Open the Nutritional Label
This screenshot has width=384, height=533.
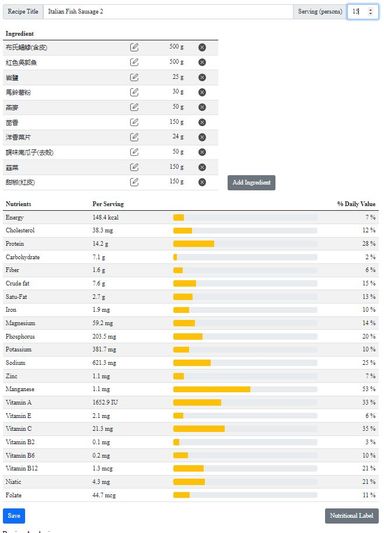[351, 516]
